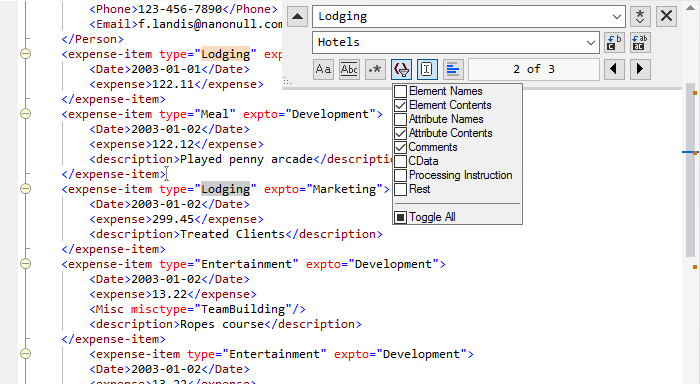This screenshot has width=700, height=384.
Task: Click the TeamBuilding misctype value
Action: click(x=243, y=309)
